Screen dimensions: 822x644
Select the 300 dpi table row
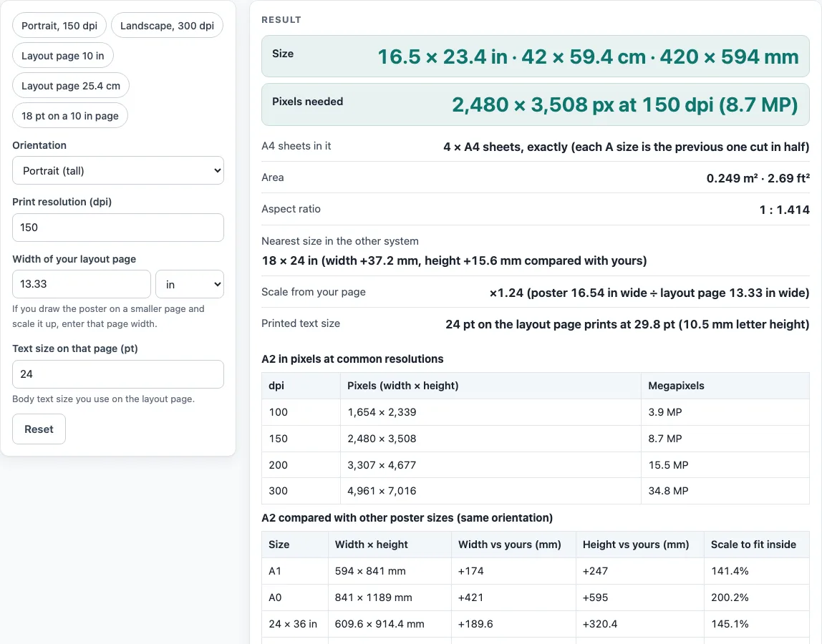pyautogui.click(x=536, y=491)
